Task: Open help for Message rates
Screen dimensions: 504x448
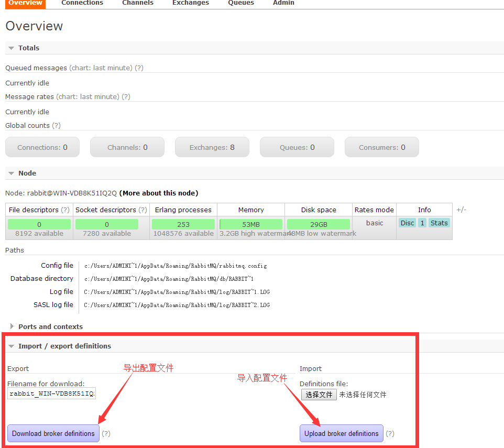Action: 126,97
